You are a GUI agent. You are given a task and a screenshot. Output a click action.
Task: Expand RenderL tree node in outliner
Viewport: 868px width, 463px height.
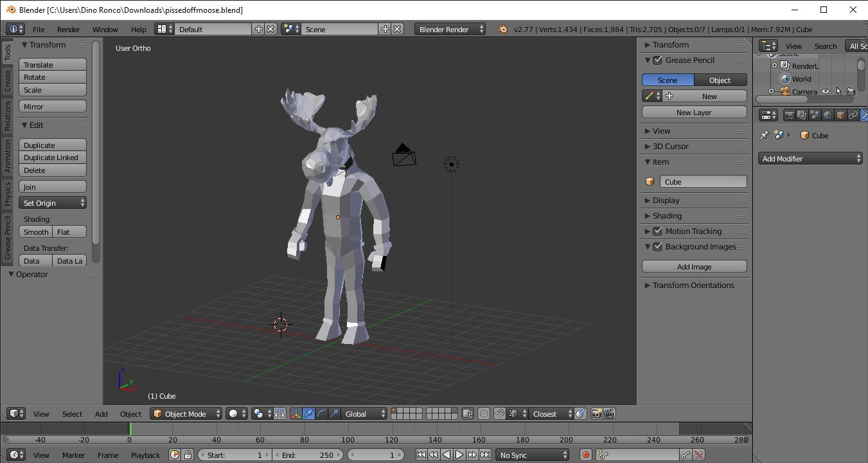click(x=774, y=66)
